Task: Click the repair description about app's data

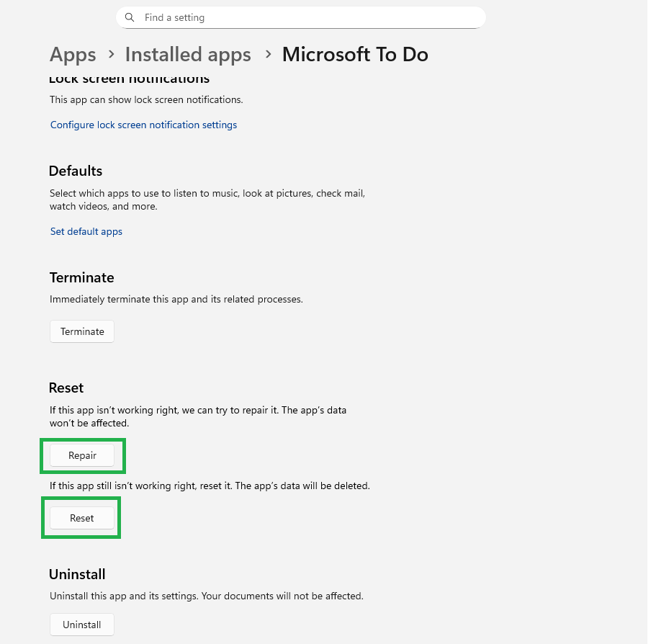Action: tap(198, 416)
